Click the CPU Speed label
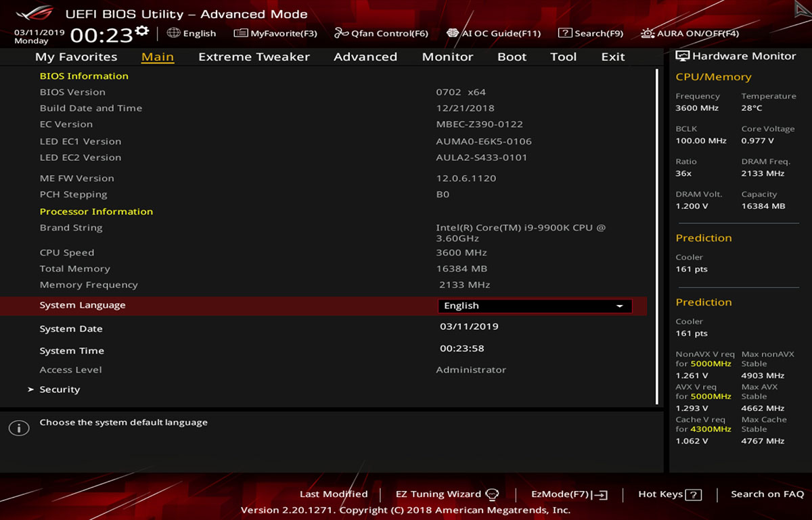This screenshot has height=520, width=812. [67, 253]
